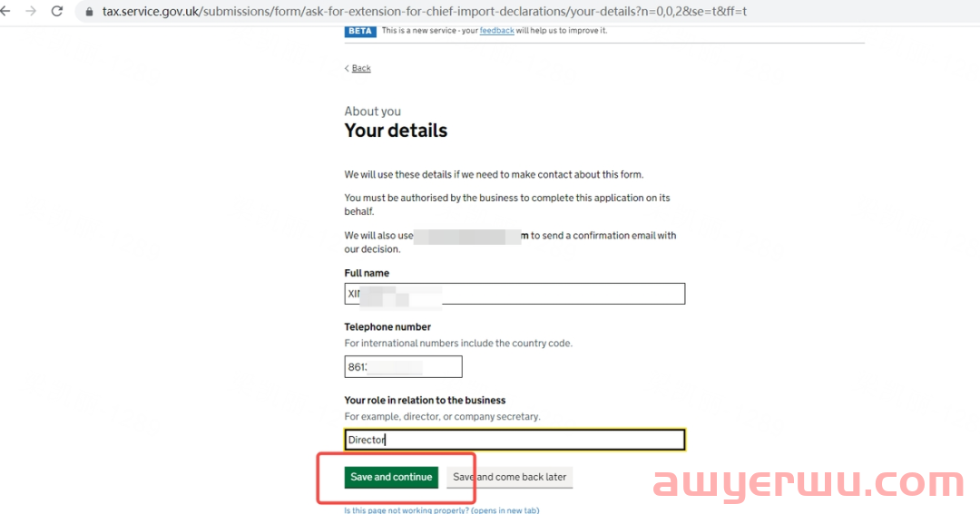The image size is (980, 514).
Task: Click the browser forward arrow
Action: (x=31, y=11)
